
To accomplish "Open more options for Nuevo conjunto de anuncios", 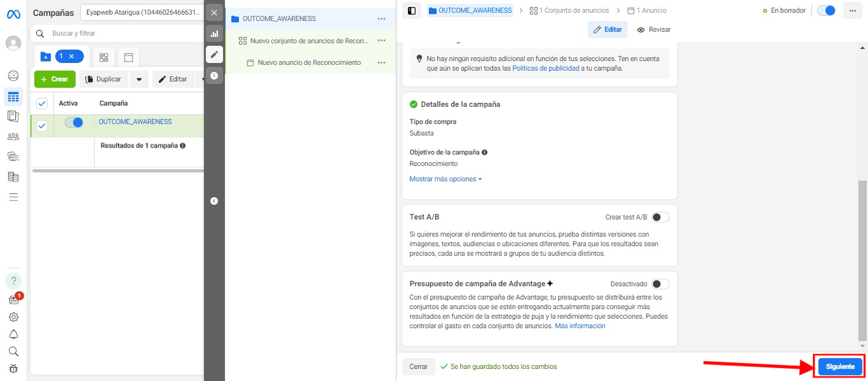I will point(381,41).
